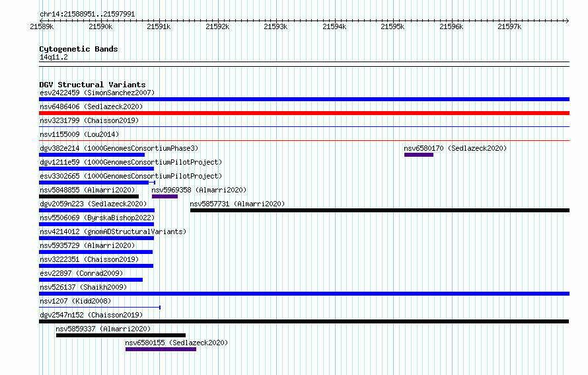Click the nsv3231799 (Chaisson2019) label

tap(89, 120)
